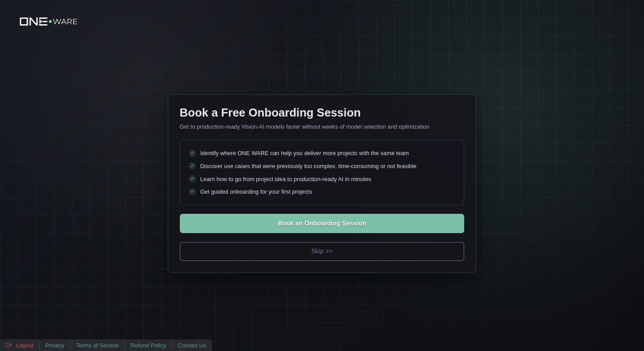
Task: Click the small square icon in the ONE WARE logo
Action: pos(49,21)
